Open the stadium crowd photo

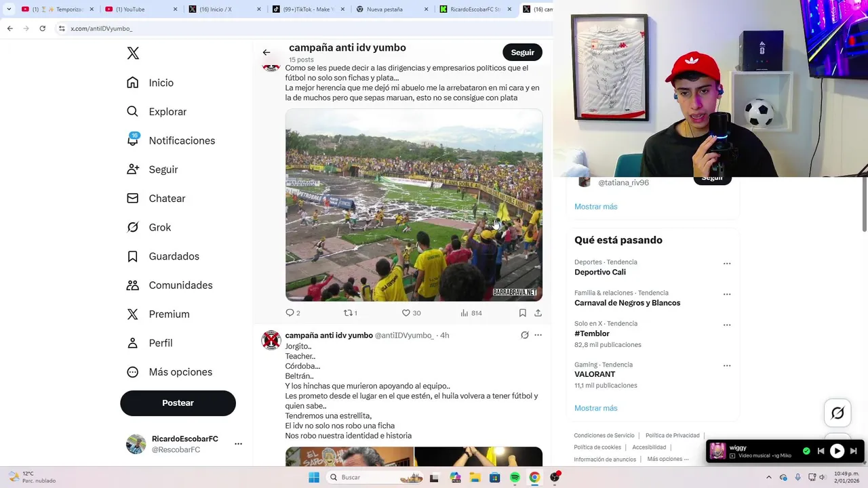click(x=414, y=205)
